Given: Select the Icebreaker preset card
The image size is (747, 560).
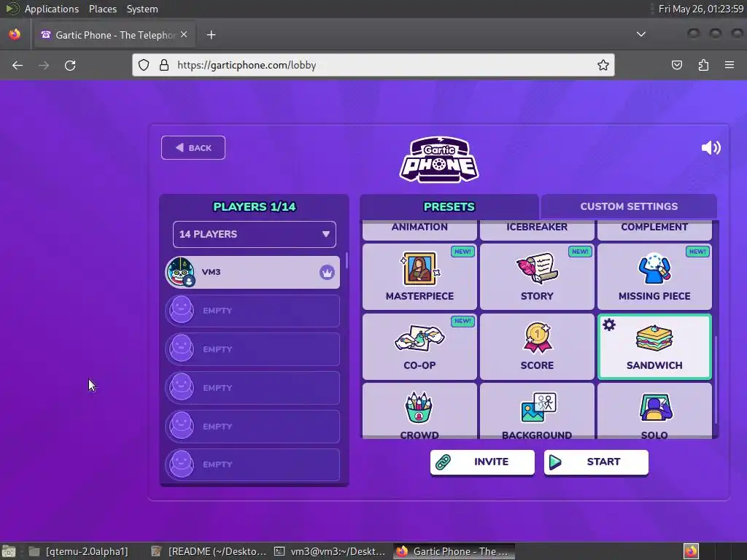Looking at the screenshot, I should tap(537, 230).
